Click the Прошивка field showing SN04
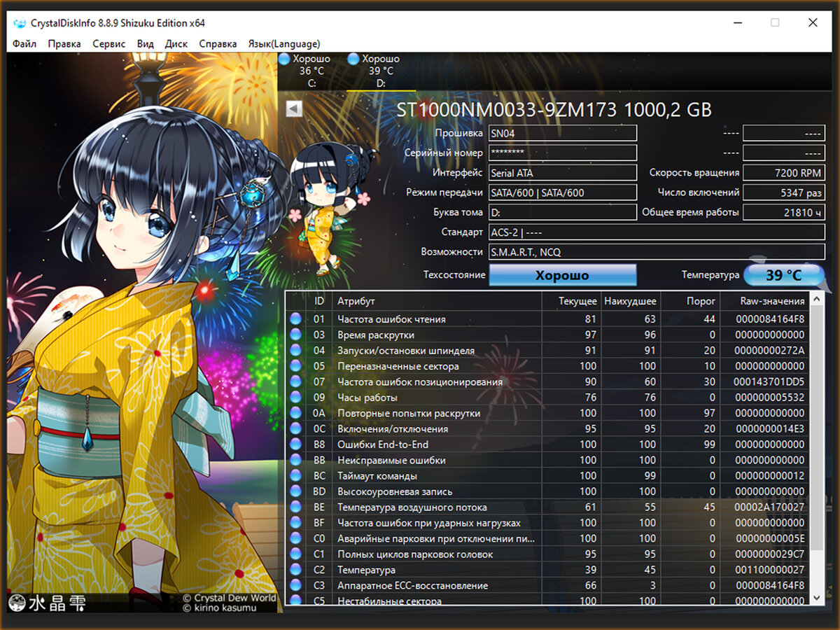The height and width of the screenshot is (630, 840). point(563,133)
